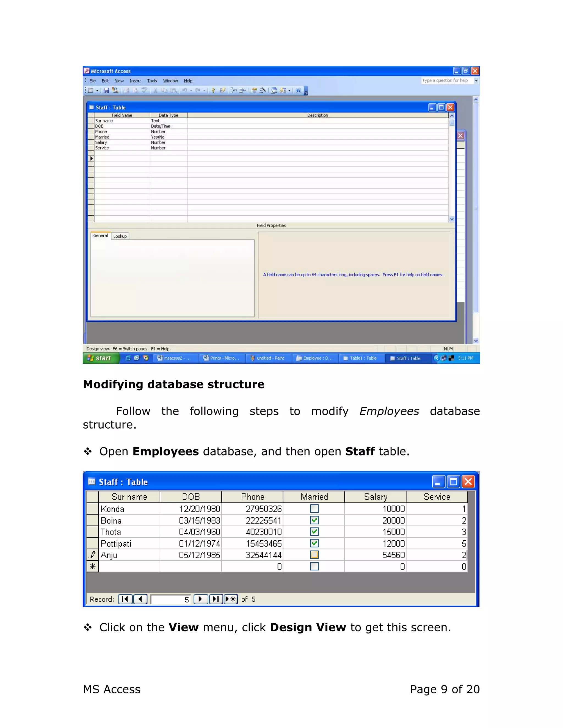The height and width of the screenshot is (728, 563).
Task: Click the New Object toolbar icon
Action: click(283, 91)
